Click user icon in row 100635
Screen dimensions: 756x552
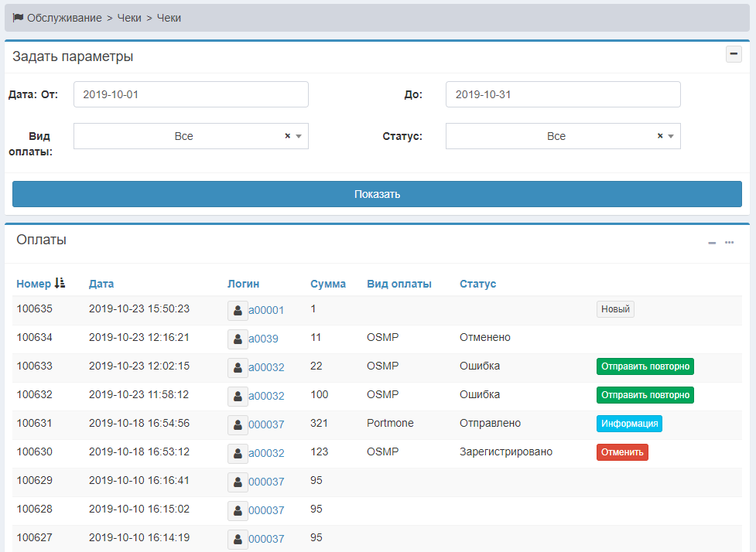238,310
